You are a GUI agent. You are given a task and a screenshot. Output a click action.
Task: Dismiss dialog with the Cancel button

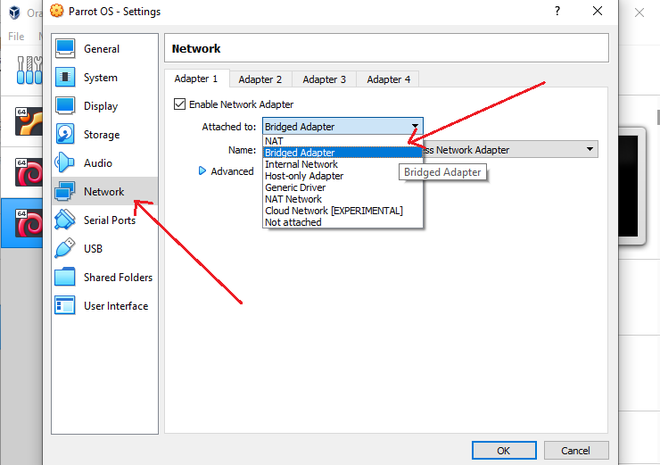[576, 451]
